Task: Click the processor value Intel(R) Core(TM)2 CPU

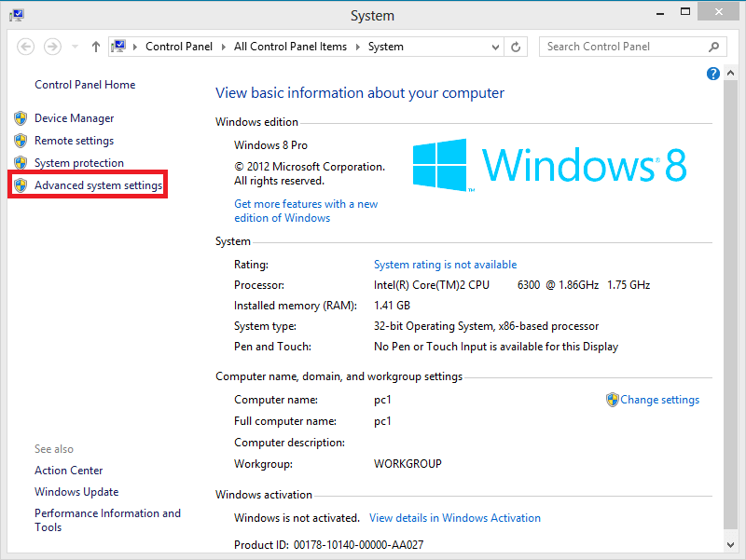Action: pyautogui.click(x=432, y=285)
